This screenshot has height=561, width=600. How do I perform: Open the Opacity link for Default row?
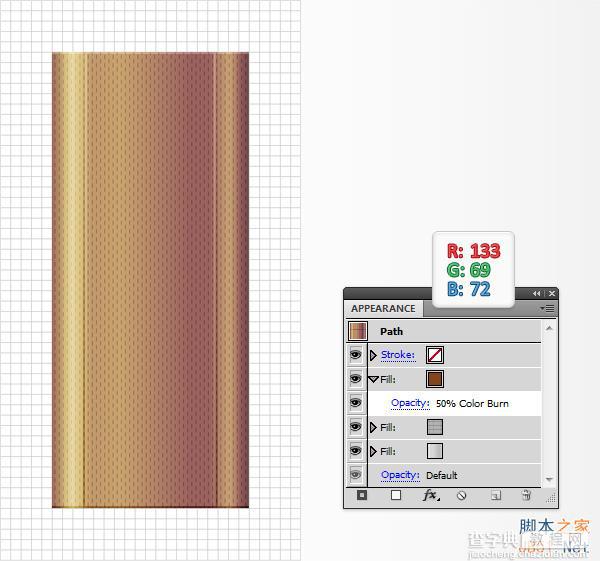(x=400, y=475)
